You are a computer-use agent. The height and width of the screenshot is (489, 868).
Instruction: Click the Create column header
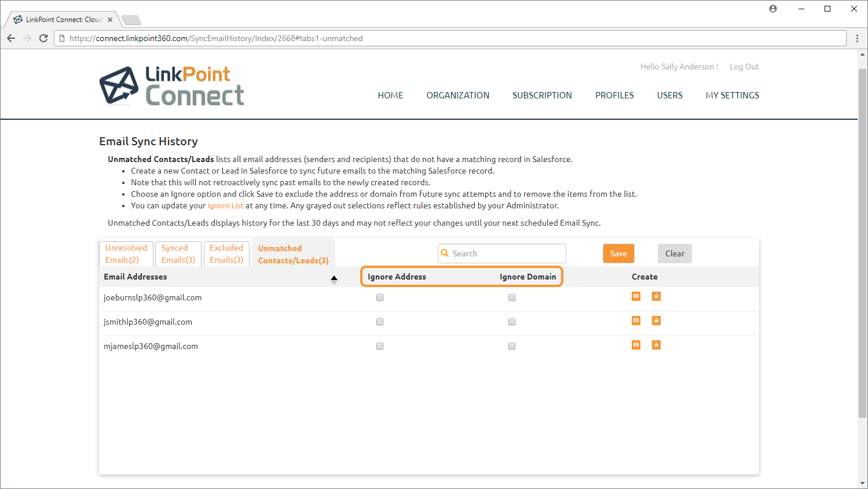click(x=644, y=277)
